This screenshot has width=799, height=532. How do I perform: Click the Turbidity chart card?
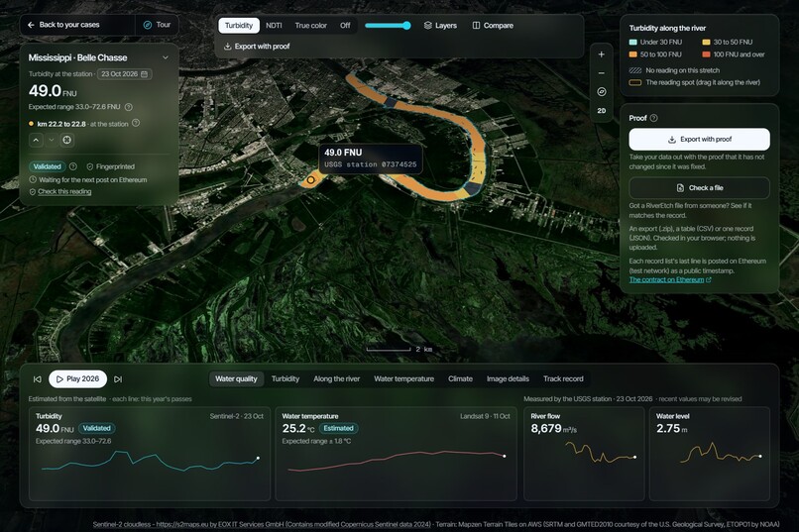(150, 454)
